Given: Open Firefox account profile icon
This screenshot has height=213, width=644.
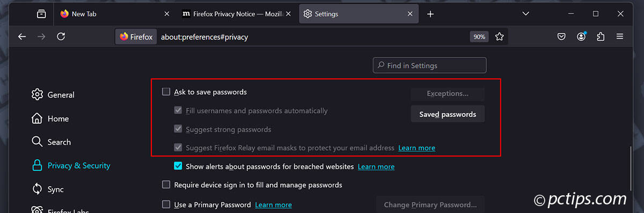Looking at the screenshot, I should 581,36.
